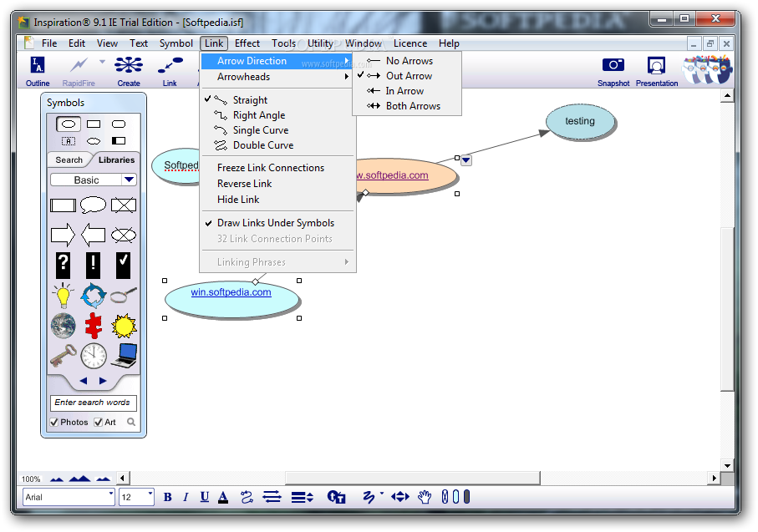Select the magnifying glass symbol
Image resolution: width=758 pixels, height=532 pixels.
(124, 295)
